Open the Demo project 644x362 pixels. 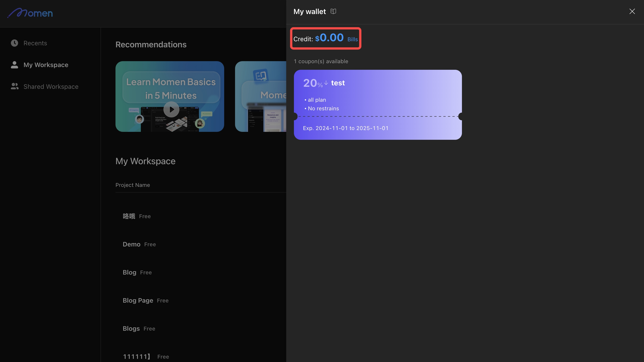coord(132,244)
